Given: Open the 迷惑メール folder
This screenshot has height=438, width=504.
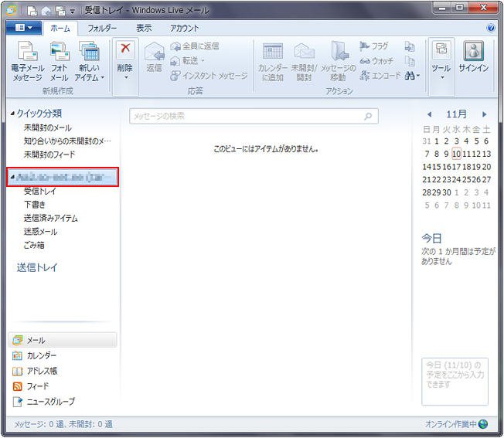Looking at the screenshot, I should 40,232.
